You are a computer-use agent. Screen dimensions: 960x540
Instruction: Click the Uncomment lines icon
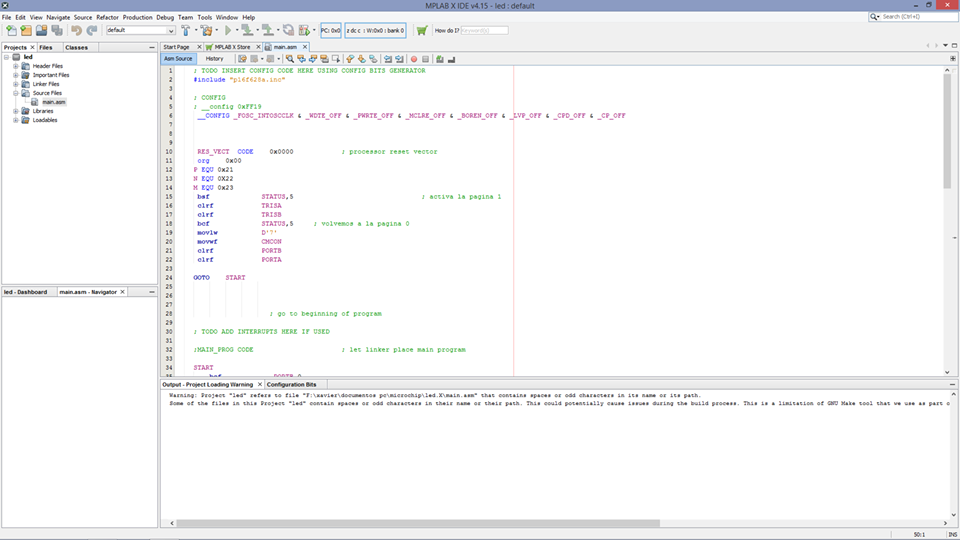coord(452,59)
